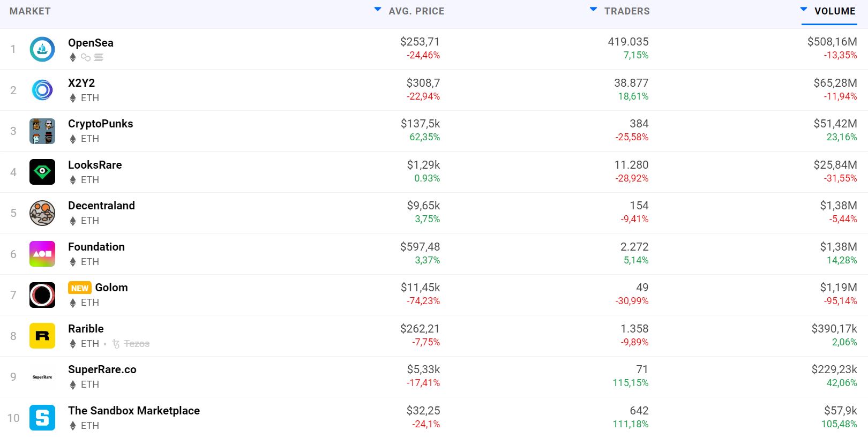Click Golom avg price $11,45k
The width and height of the screenshot is (868, 438).
420,288
